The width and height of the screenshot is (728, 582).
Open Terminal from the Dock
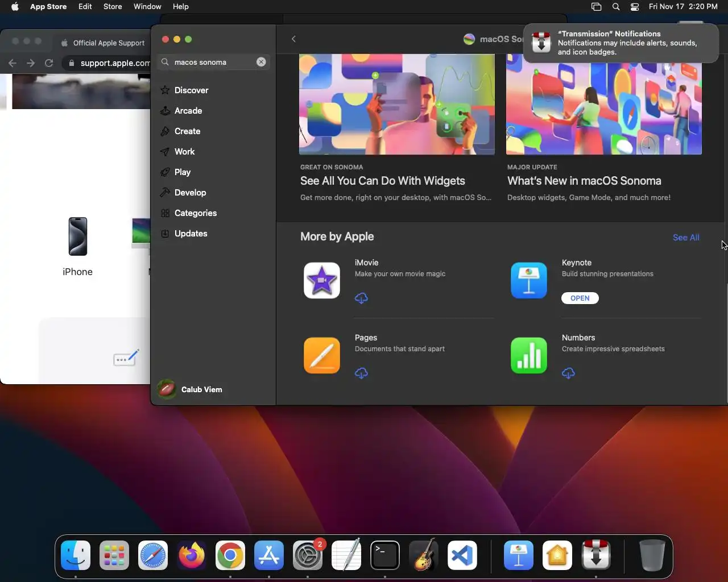[385, 555]
